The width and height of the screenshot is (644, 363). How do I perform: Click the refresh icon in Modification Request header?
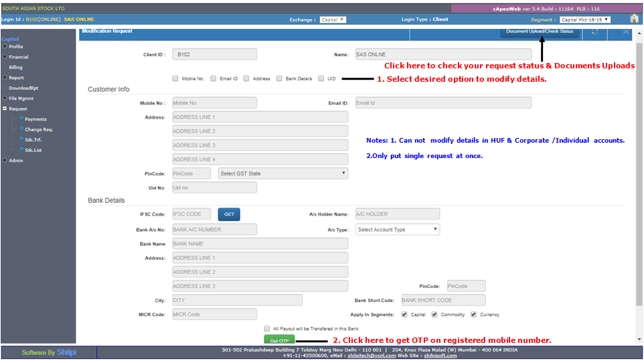594,31
